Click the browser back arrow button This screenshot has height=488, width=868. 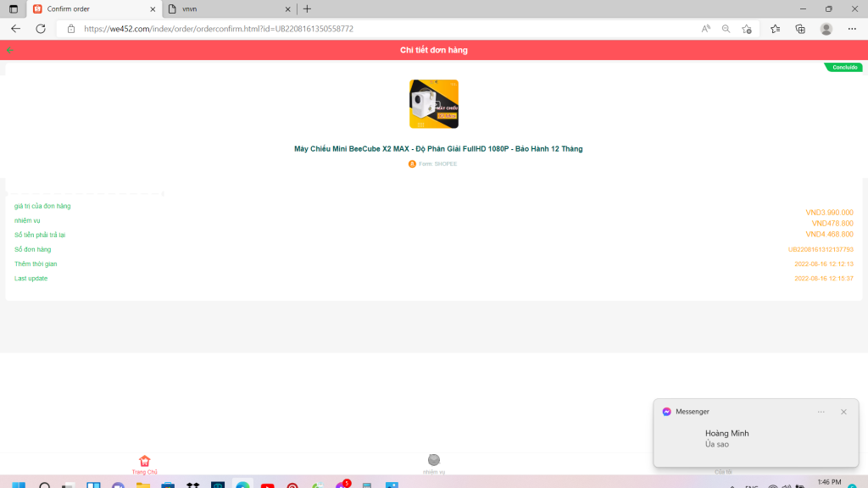15,29
